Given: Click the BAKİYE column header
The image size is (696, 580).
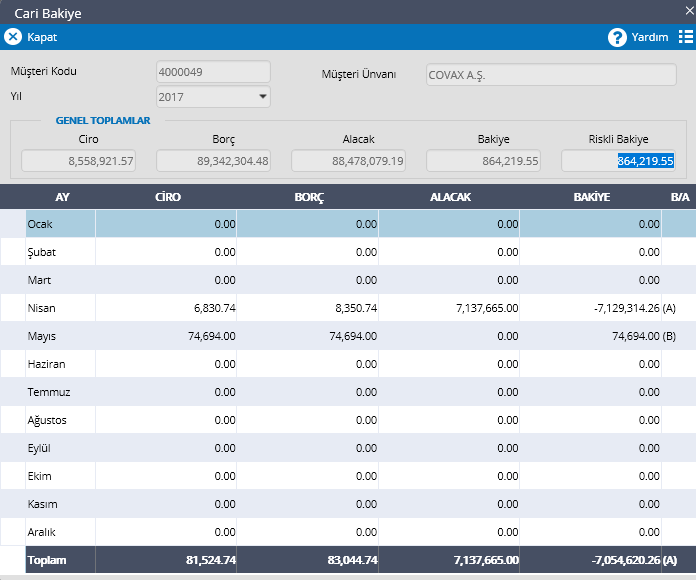Looking at the screenshot, I should coord(591,197).
